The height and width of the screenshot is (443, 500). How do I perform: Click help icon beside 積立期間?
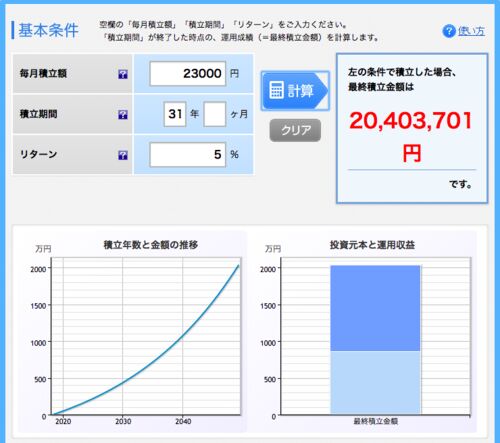(x=123, y=115)
